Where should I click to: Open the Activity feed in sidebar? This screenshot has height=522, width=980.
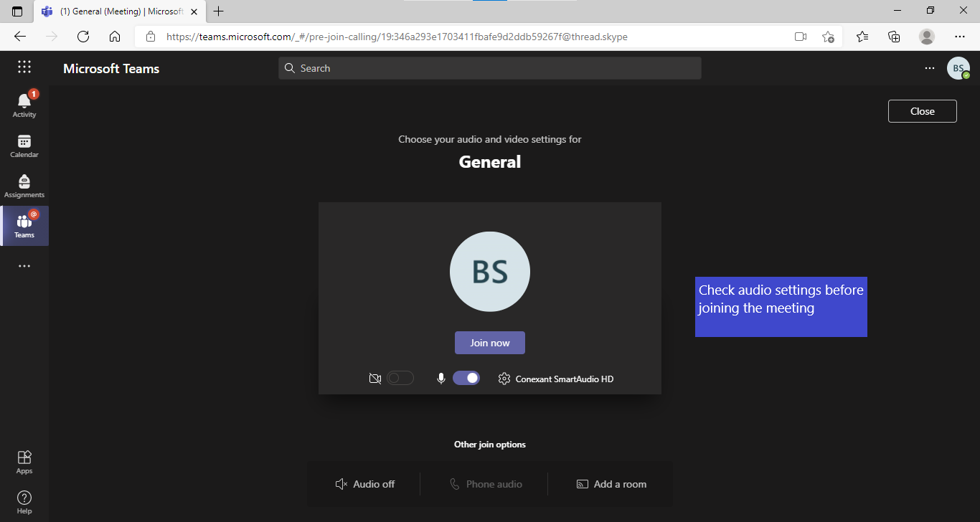(x=24, y=105)
